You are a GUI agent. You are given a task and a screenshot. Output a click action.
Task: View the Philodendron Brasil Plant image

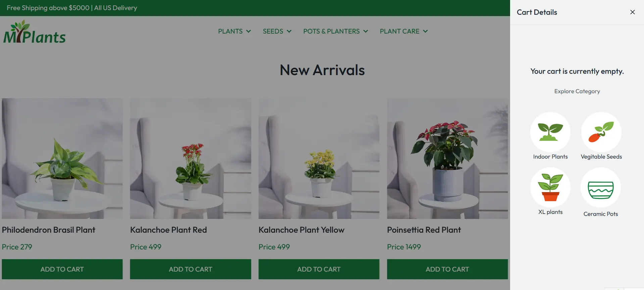pyautogui.click(x=62, y=159)
